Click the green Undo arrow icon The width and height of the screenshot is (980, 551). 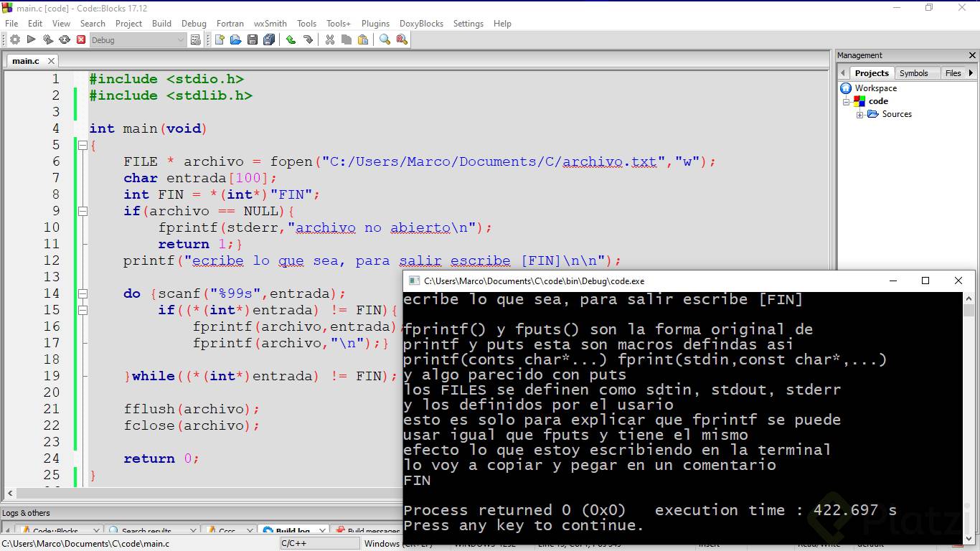tap(291, 40)
